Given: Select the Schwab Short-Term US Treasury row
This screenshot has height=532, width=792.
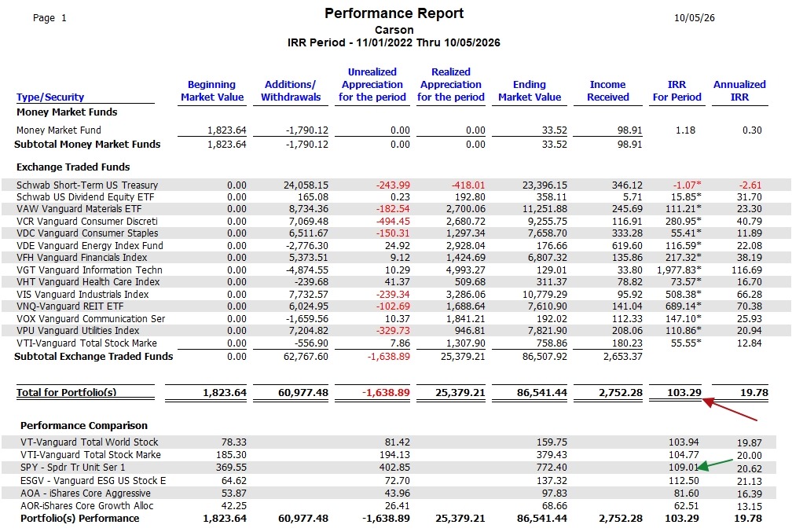Looking at the screenshot, I should coord(396,185).
